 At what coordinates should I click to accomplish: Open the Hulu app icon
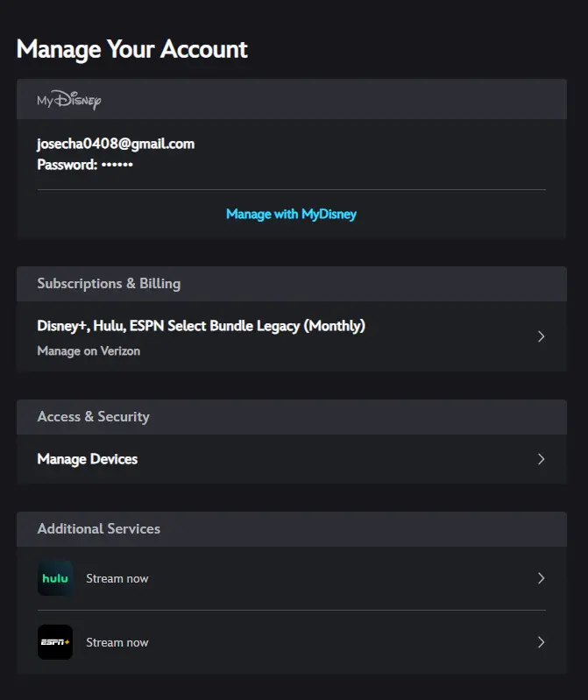[x=55, y=578]
